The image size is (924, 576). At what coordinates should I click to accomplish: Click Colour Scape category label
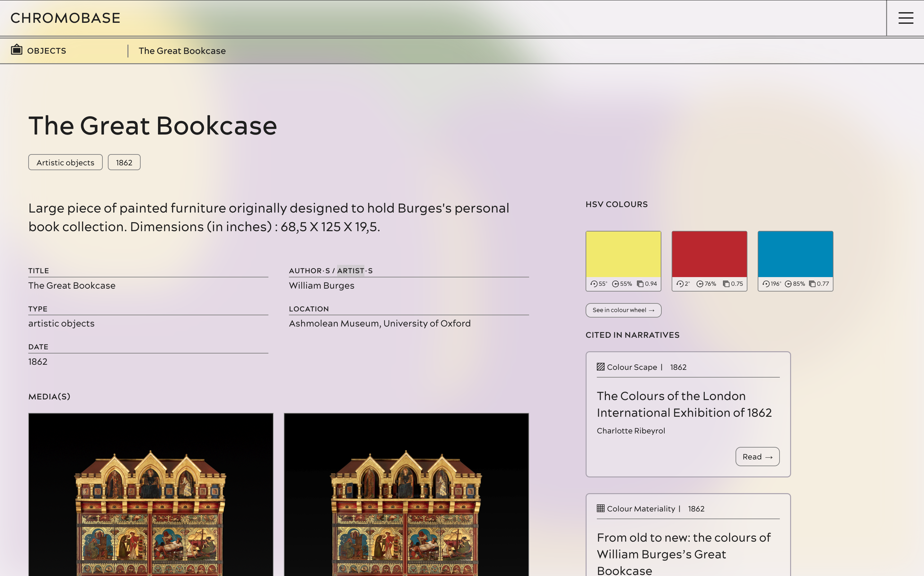pyautogui.click(x=632, y=367)
